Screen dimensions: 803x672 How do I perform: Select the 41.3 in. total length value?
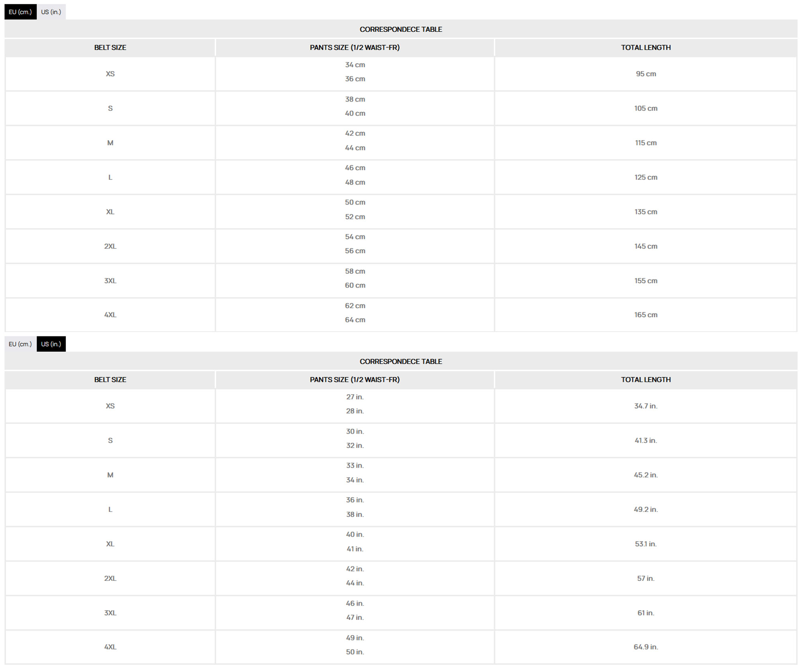point(646,441)
